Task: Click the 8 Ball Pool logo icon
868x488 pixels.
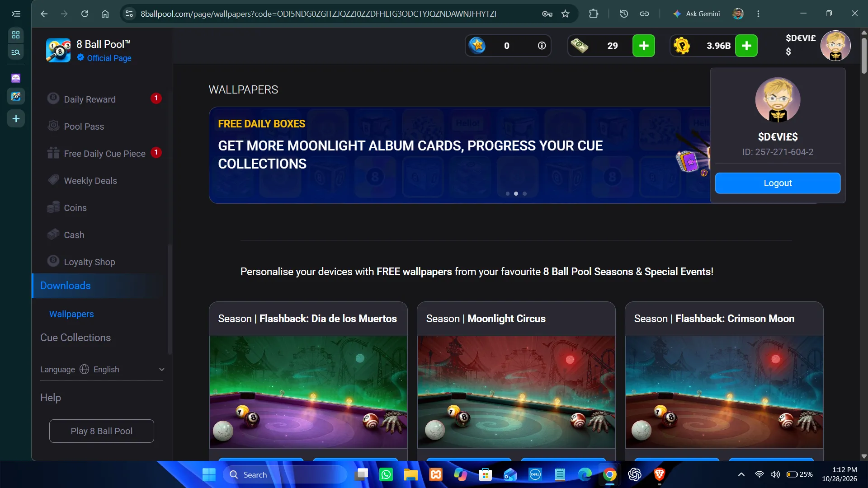Action: 58,50
